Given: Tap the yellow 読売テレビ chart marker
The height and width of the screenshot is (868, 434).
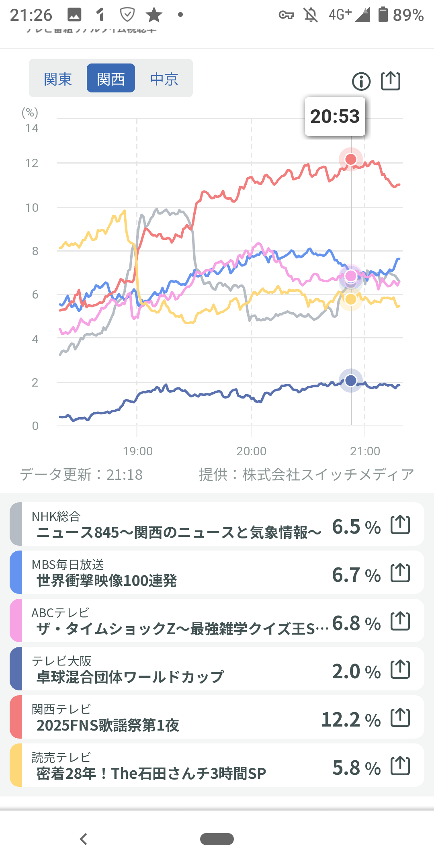Looking at the screenshot, I should pos(351,299).
